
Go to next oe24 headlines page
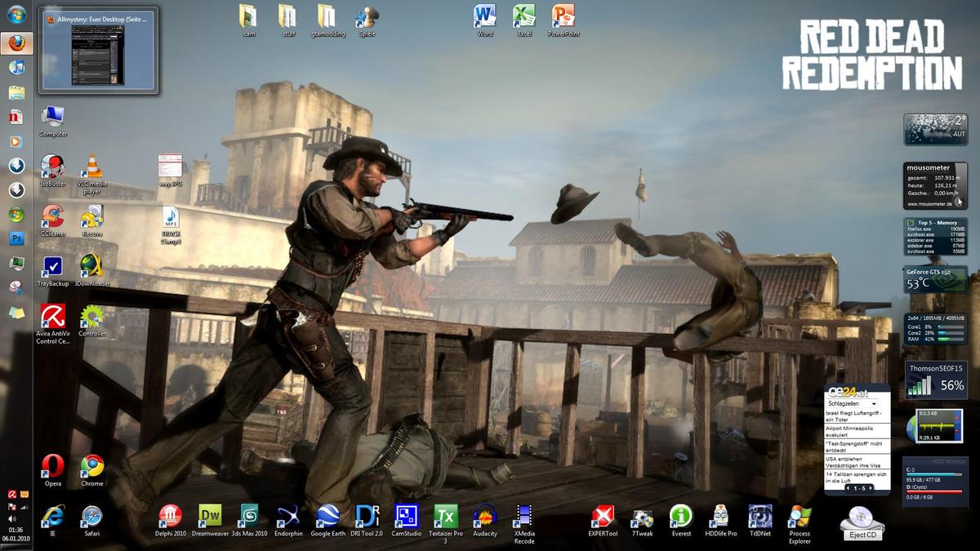pos(870,488)
